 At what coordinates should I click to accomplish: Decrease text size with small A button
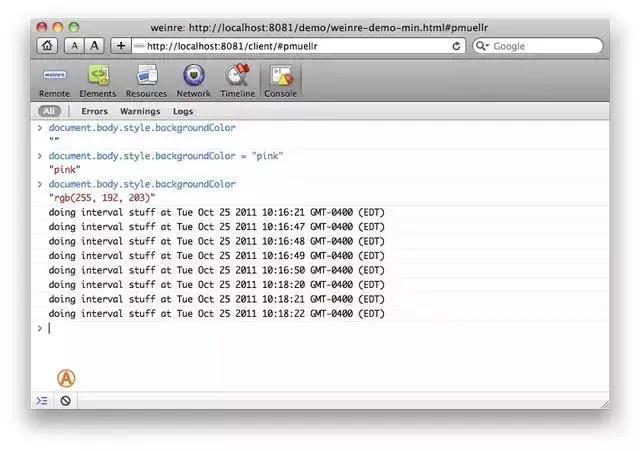(74, 46)
